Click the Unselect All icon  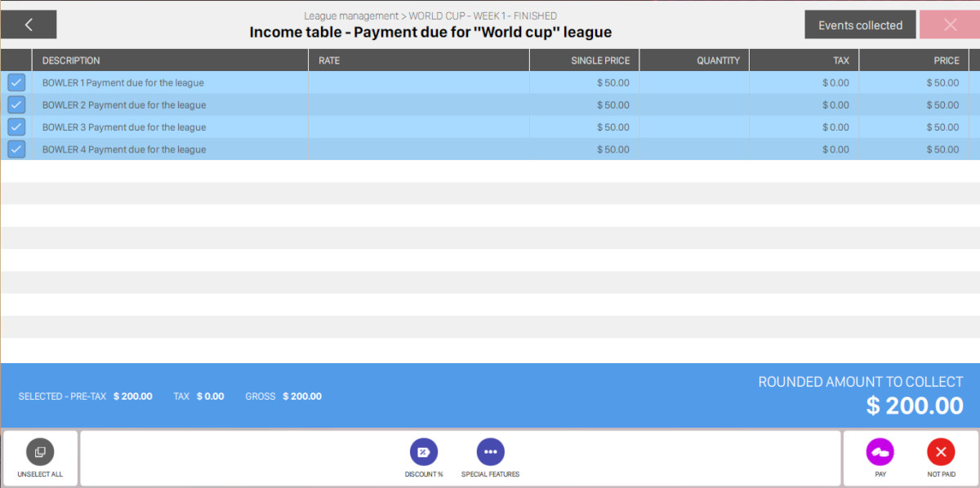[40, 452]
